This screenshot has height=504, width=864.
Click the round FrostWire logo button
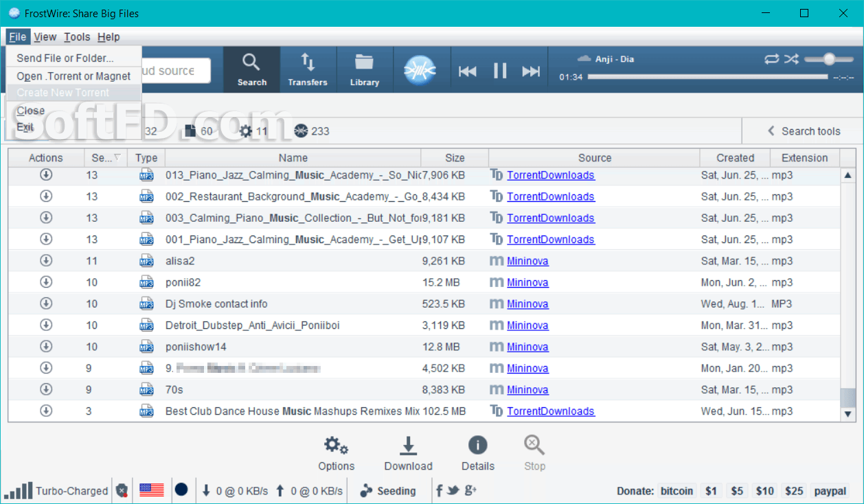pyautogui.click(x=420, y=70)
